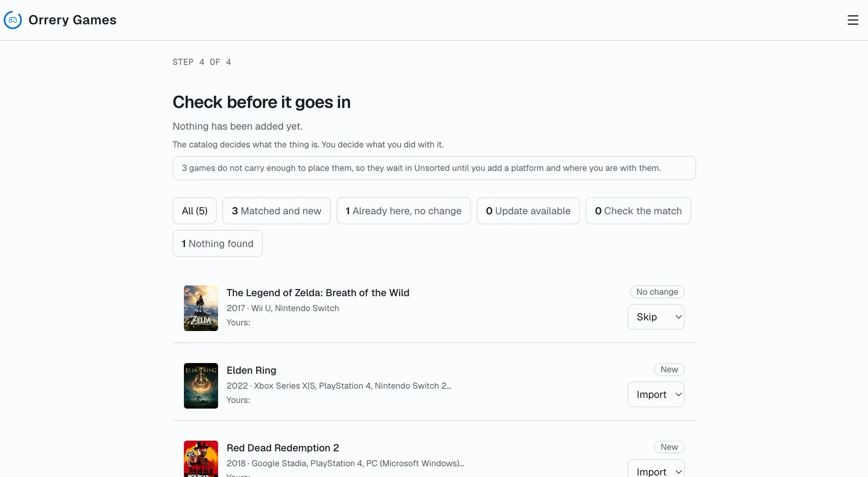The image size is (868, 477).
Task: Click the 'Check before it goes in' heading
Action: pyautogui.click(x=261, y=102)
